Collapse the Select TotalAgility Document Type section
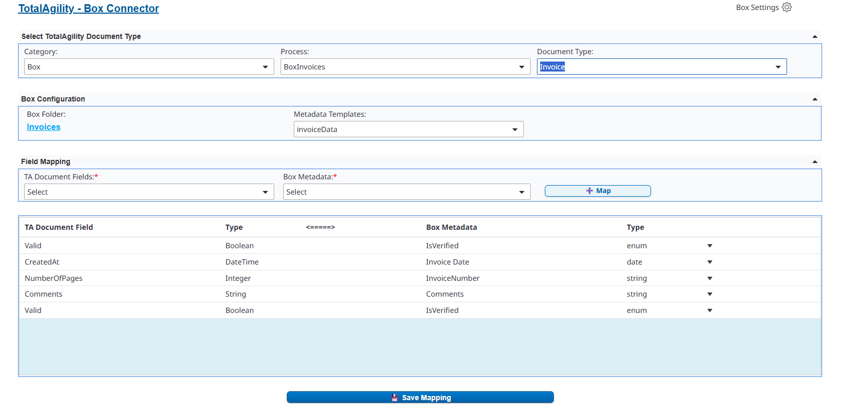Viewport: 868px width, 416px height. [x=814, y=37]
